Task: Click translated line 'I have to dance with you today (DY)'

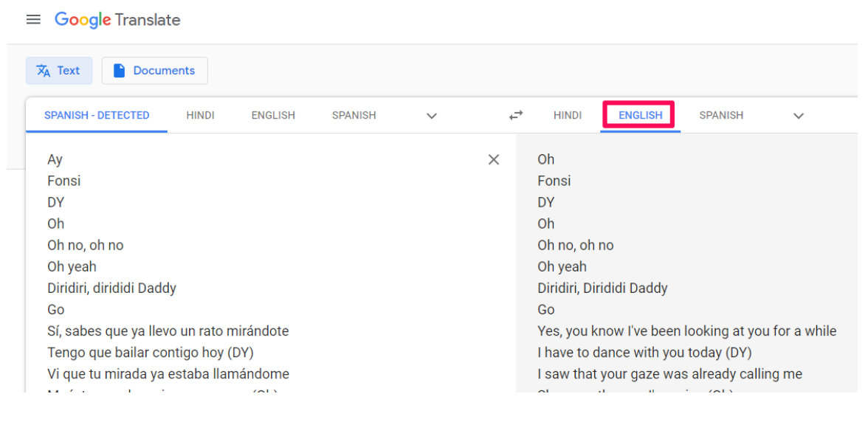Action: click(x=645, y=353)
